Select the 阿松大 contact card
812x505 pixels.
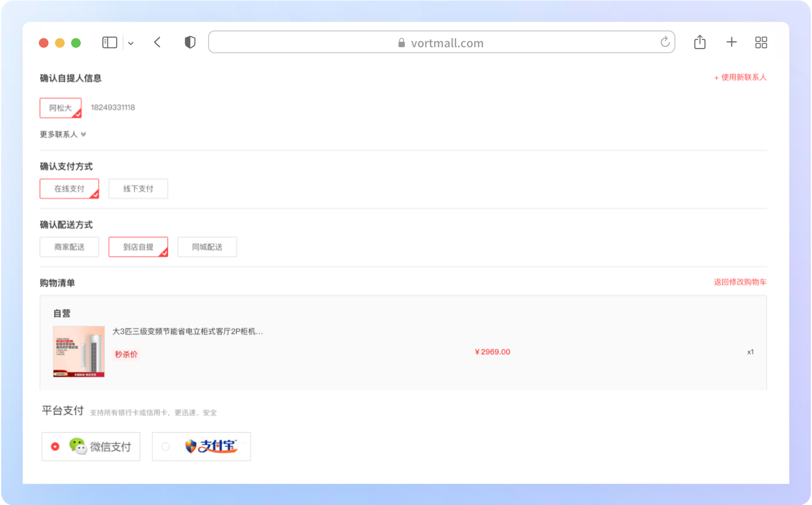tap(60, 108)
